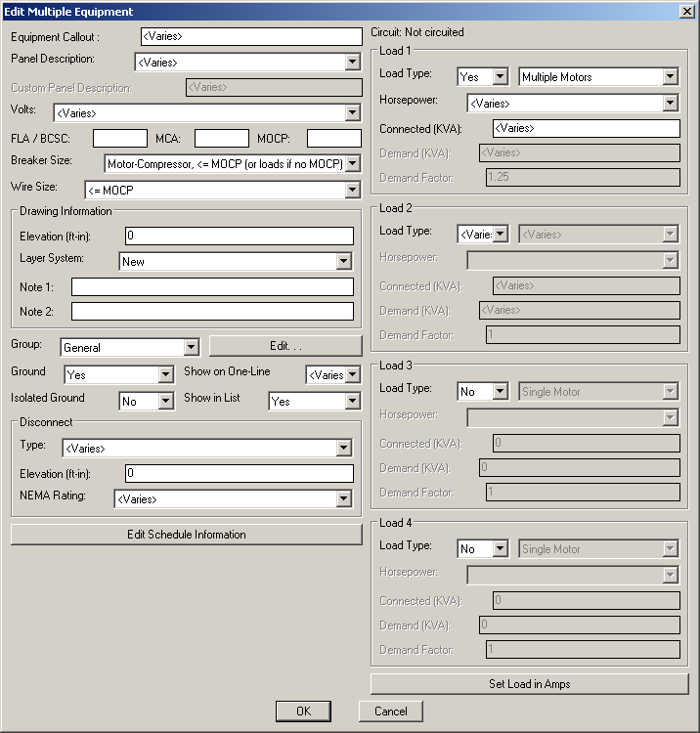Viewport: 700px width, 733px height.
Task: Open the Breaker Size dropdown
Action: click(x=232, y=163)
